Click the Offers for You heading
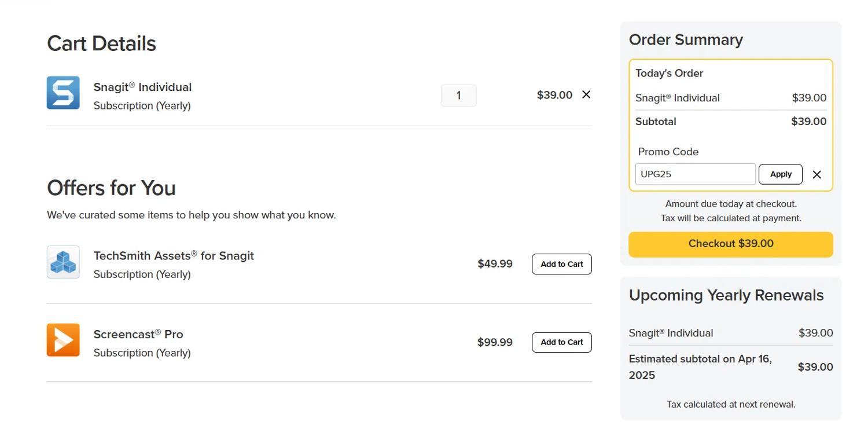This screenshot has height=425, width=868. pyautogui.click(x=111, y=188)
